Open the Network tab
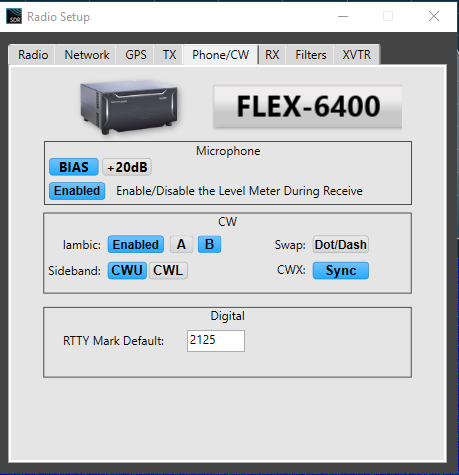459x475 pixels. tap(87, 55)
